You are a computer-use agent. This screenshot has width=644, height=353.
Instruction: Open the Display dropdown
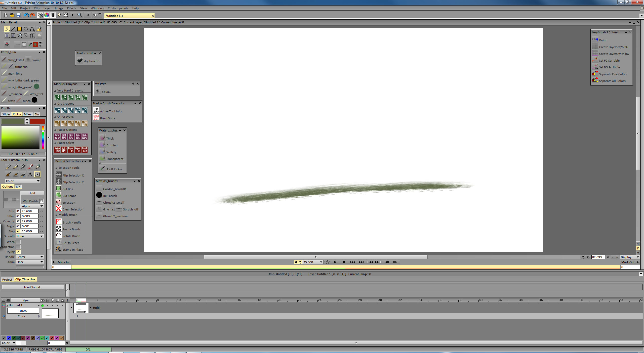[x=629, y=257]
